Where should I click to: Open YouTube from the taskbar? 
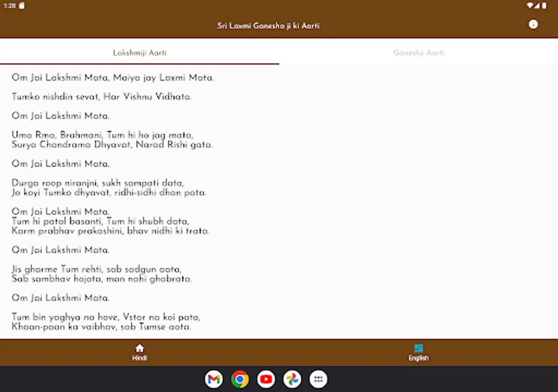coord(266,379)
